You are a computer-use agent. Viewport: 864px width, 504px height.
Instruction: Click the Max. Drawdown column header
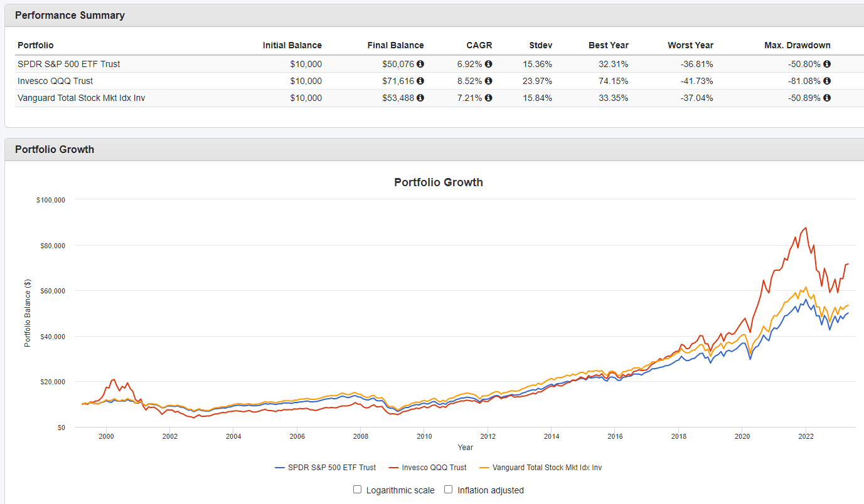[x=797, y=45]
